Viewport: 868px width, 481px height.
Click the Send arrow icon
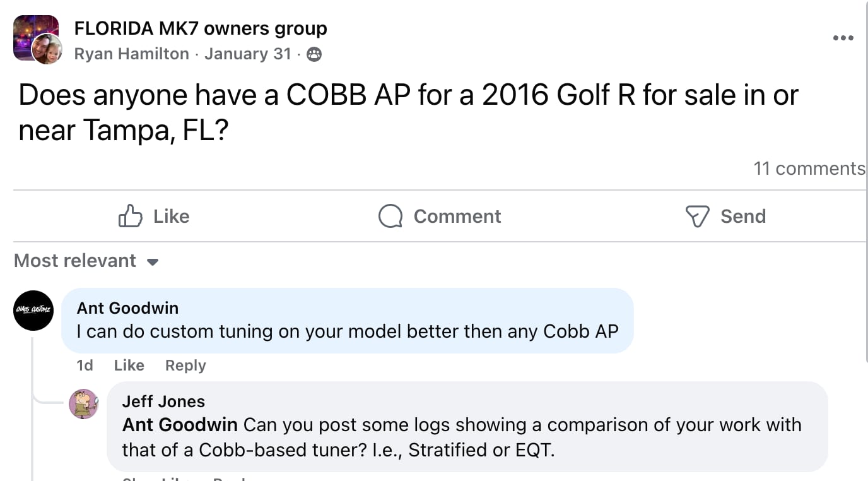point(697,216)
